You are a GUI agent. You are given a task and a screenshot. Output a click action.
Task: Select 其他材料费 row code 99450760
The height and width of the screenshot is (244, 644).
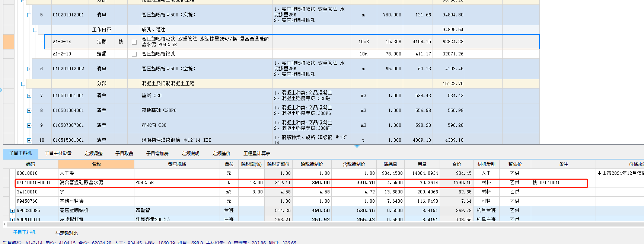[27, 201]
